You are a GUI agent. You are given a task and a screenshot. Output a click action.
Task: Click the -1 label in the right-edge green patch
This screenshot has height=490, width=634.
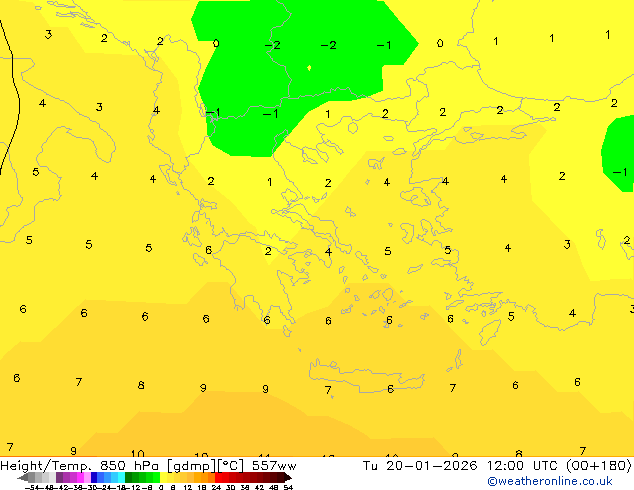tap(620, 172)
